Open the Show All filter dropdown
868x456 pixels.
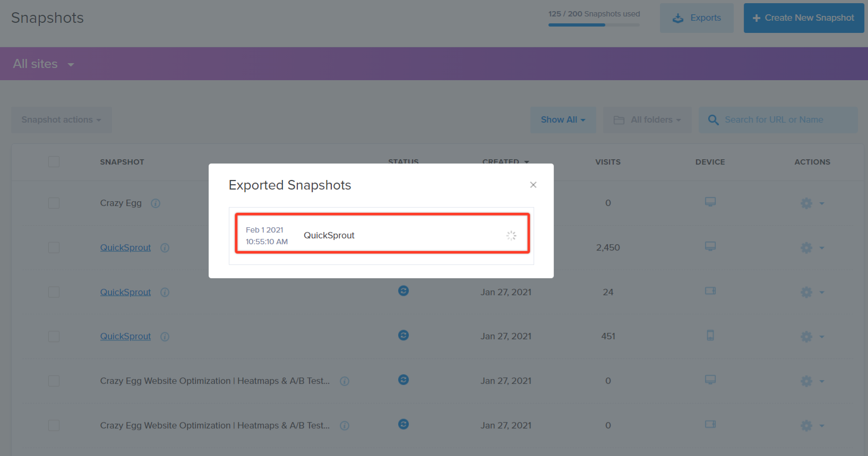coord(563,120)
